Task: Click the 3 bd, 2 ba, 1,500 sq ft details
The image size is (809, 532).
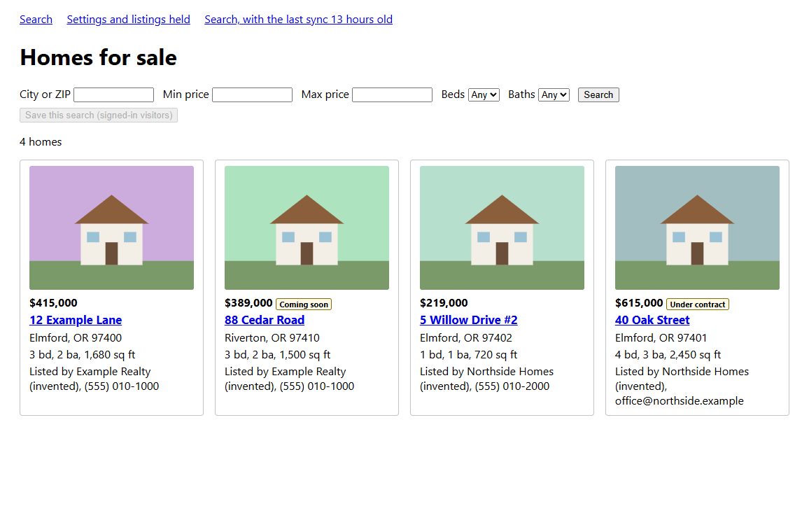Action: [278, 355]
